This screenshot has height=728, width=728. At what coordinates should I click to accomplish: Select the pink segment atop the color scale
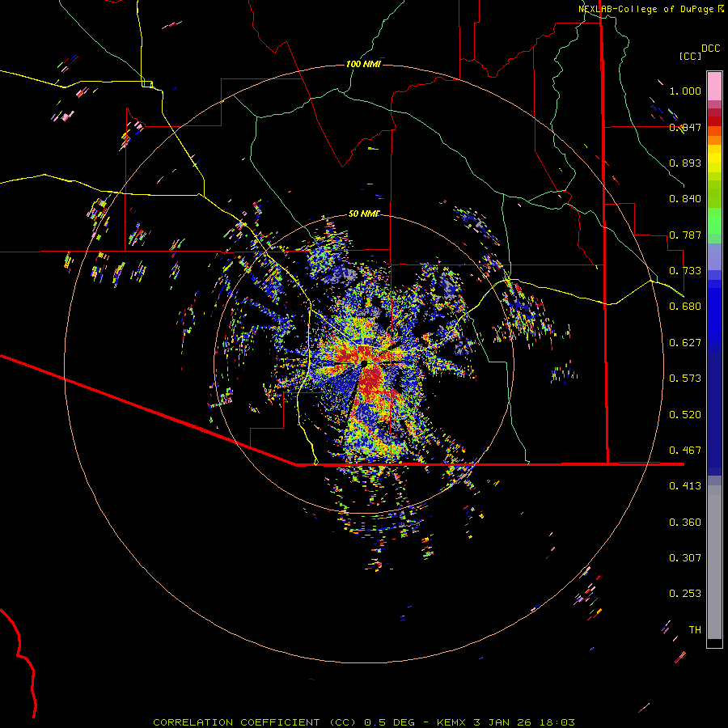click(714, 87)
